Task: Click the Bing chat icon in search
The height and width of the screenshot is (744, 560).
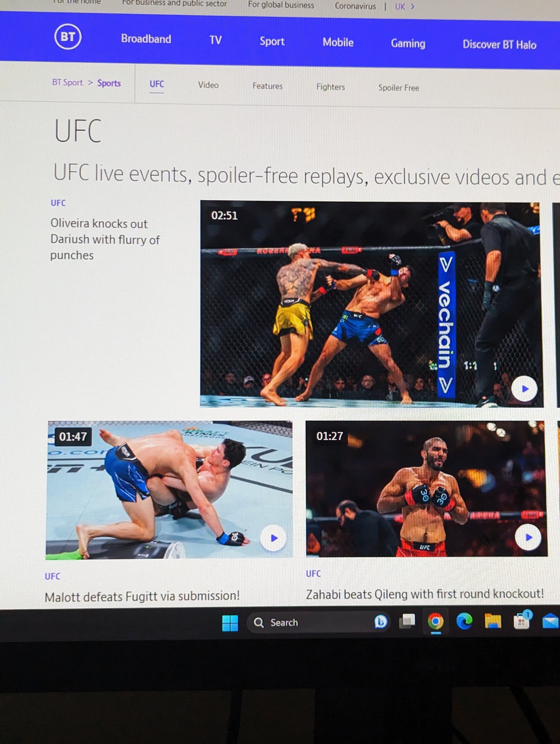Action: (x=381, y=622)
